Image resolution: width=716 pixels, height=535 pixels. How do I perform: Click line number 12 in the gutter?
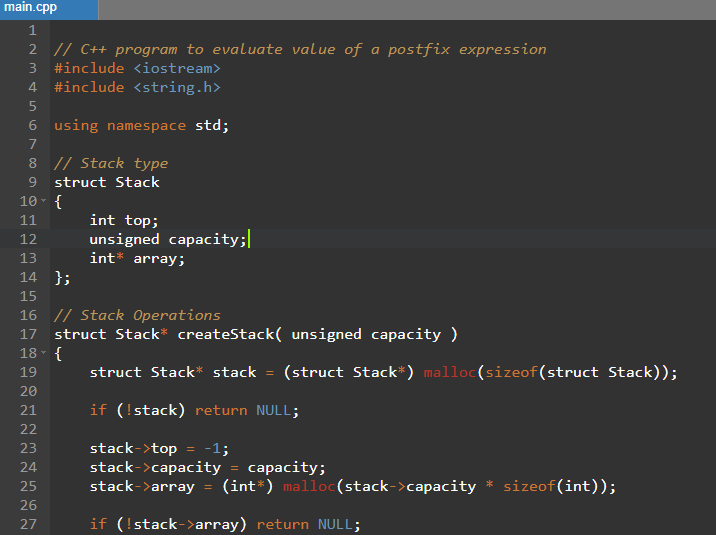pos(27,239)
